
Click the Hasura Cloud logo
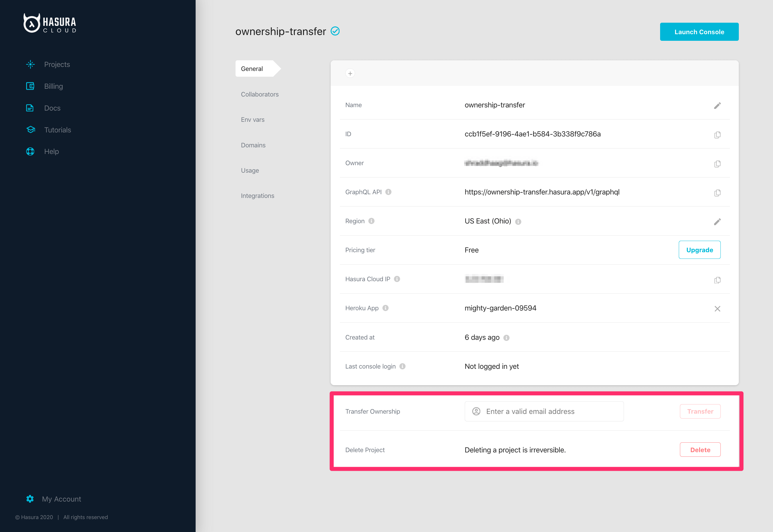pos(50,23)
